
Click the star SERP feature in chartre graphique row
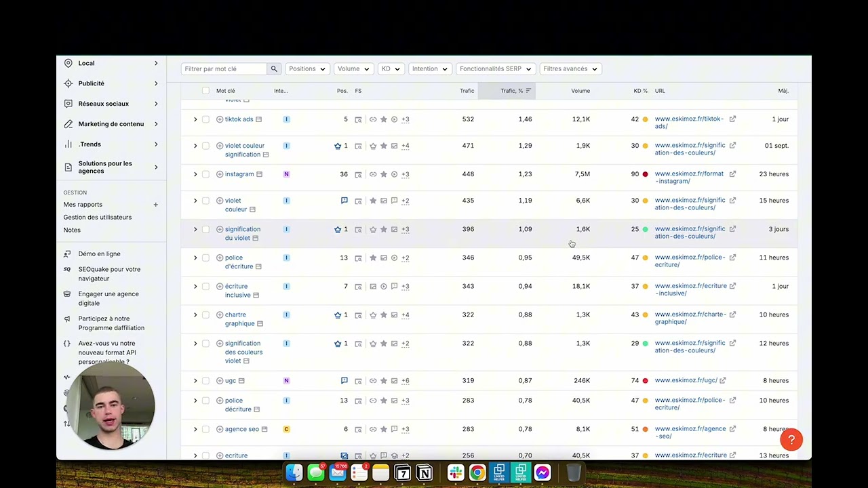coord(383,315)
